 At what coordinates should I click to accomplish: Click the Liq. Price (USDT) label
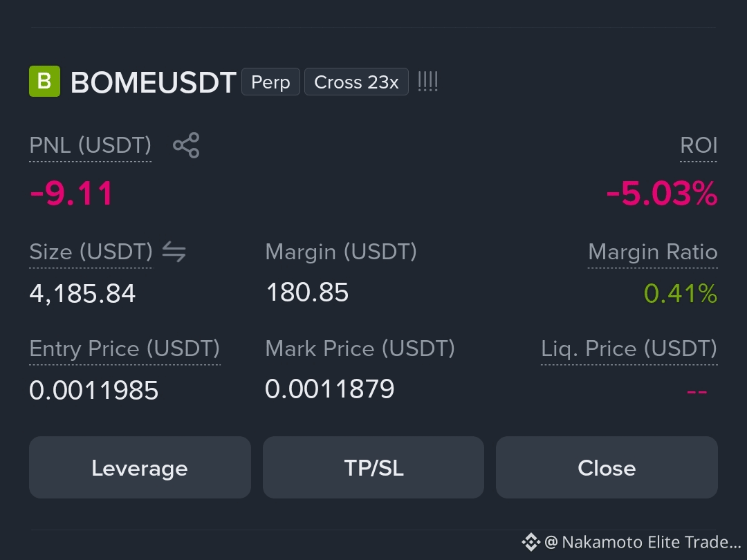tap(629, 348)
